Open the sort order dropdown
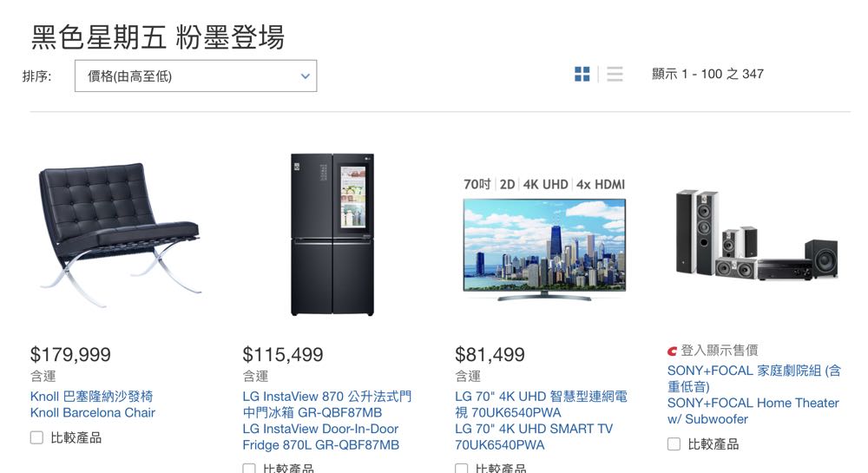The image size is (868, 473). (196, 76)
